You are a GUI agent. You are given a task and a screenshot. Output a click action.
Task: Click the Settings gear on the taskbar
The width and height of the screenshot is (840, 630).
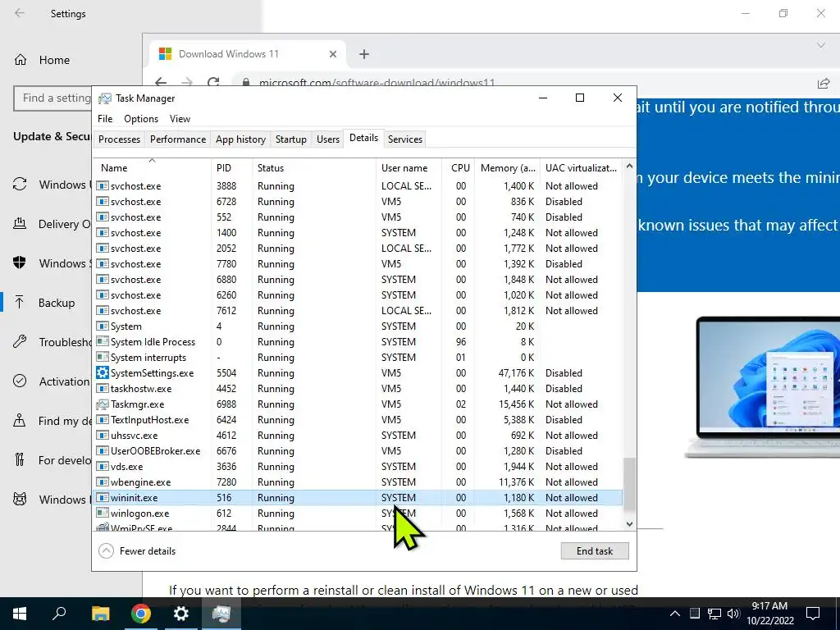181,614
